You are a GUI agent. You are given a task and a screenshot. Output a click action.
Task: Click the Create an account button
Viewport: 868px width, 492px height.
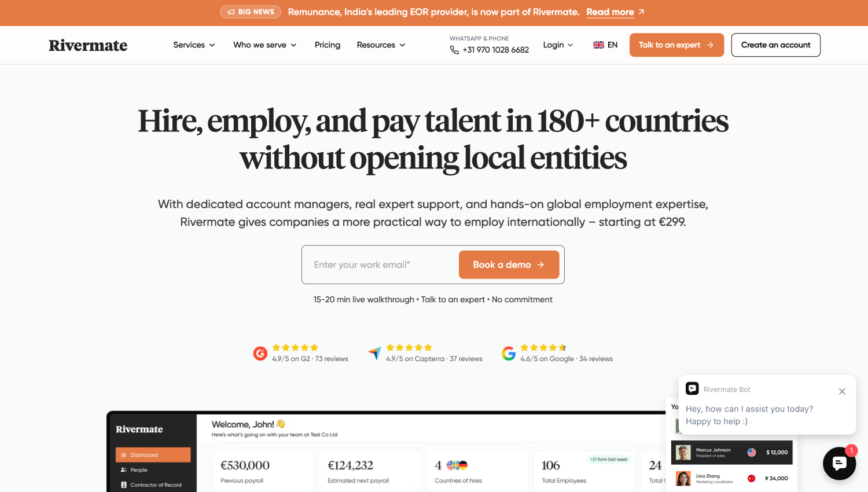click(x=775, y=45)
